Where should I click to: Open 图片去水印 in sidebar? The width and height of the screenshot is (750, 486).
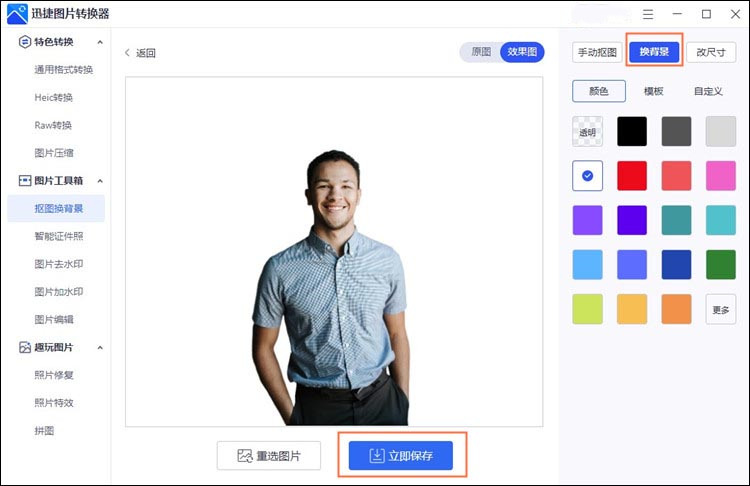[59, 264]
